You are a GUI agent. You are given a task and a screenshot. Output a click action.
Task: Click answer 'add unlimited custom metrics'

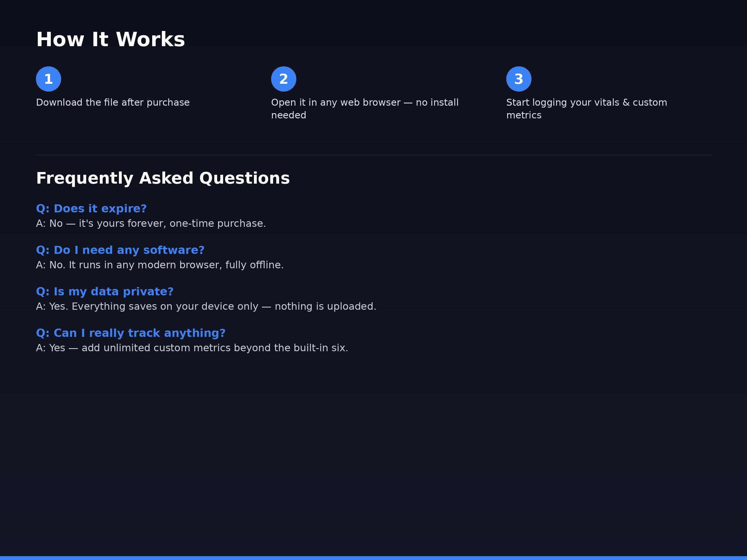click(156, 348)
